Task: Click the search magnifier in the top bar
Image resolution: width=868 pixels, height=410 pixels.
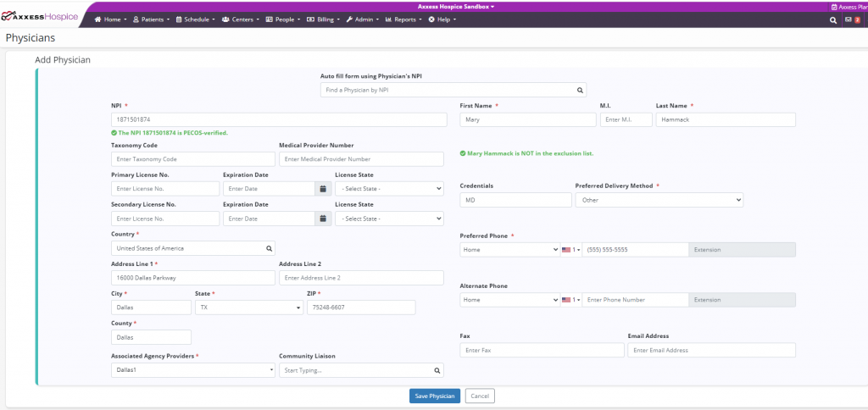Action: click(833, 19)
